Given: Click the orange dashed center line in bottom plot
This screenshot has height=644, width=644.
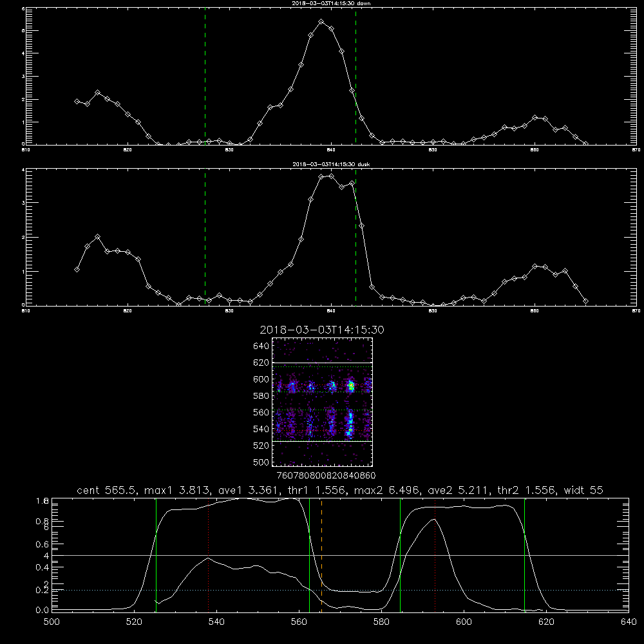Looking at the screenshot, I should [x=321, y=555].
